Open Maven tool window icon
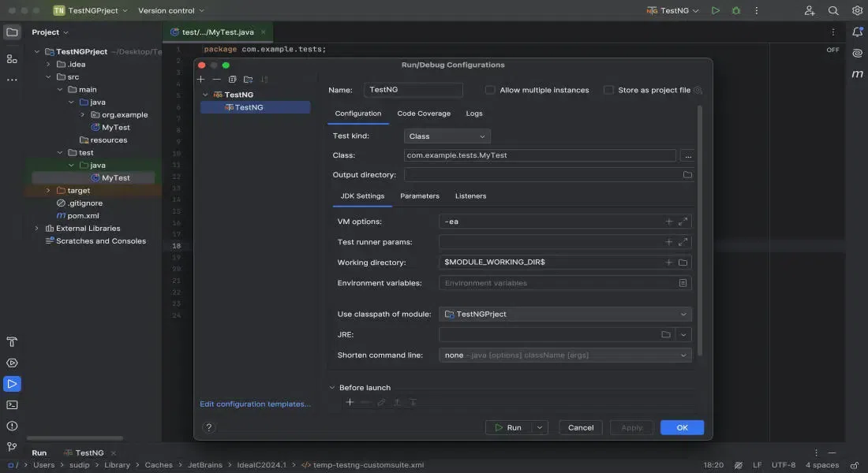 coord(857,73)
